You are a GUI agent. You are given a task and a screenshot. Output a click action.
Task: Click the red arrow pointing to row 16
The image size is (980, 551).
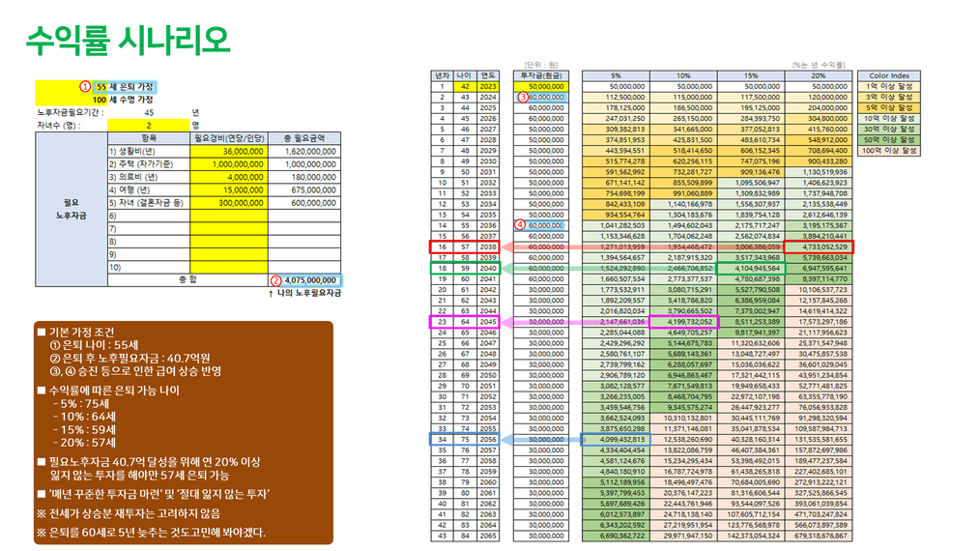pos(643,247)
